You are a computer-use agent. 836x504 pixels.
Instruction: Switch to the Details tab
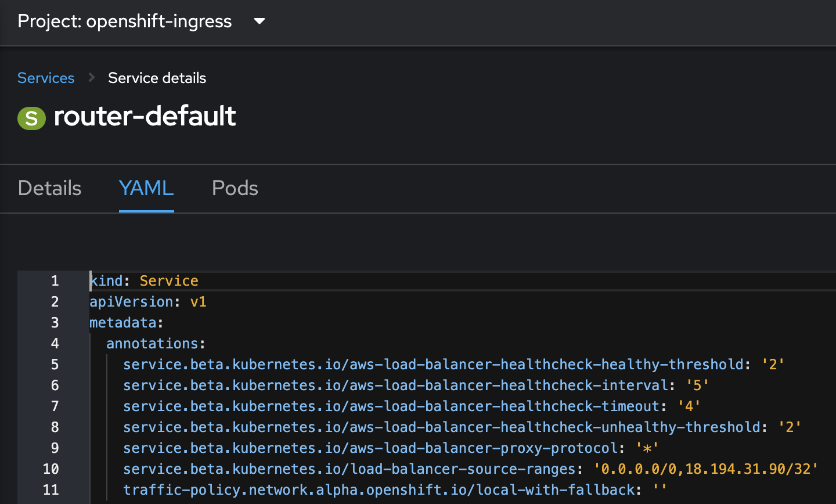(x=50, y=188)
